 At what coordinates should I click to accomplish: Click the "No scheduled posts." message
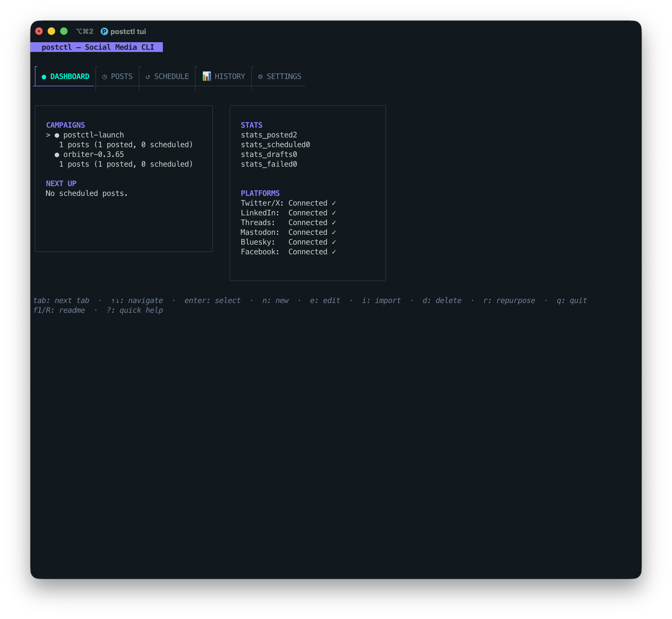(x=87, y=193)
